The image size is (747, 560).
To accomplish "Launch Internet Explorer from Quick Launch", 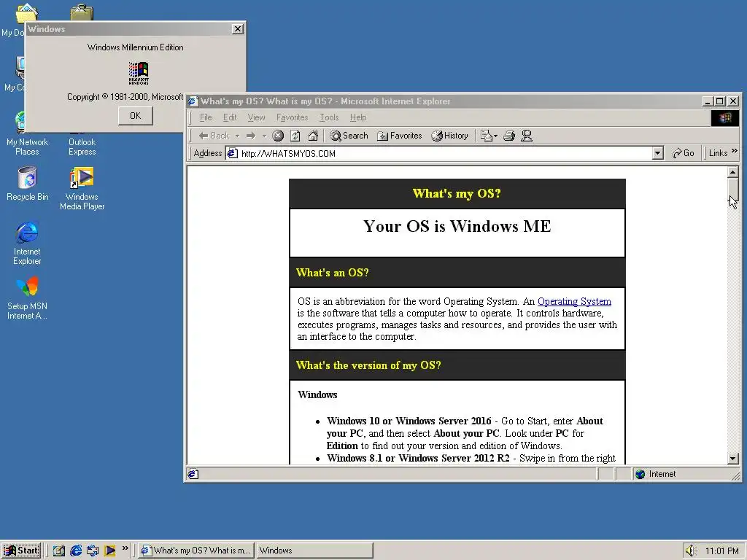I will coord(76,551).
